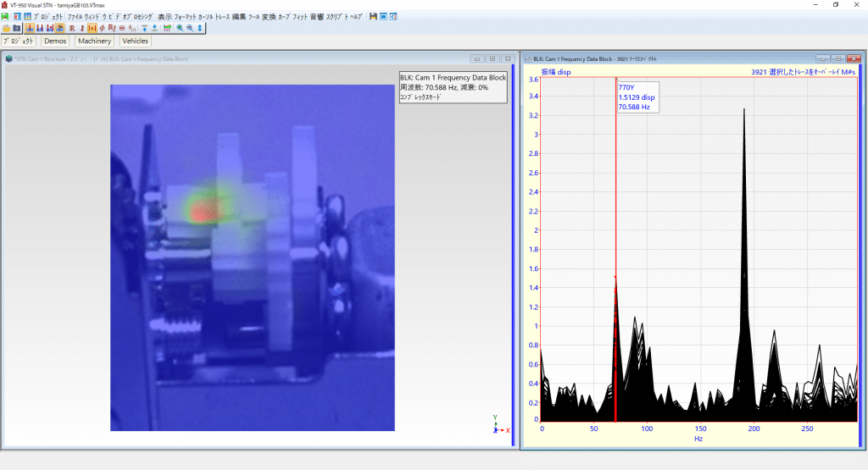Click the magnifier zoom in icon

pyautogui.click(x=180, y=28)
